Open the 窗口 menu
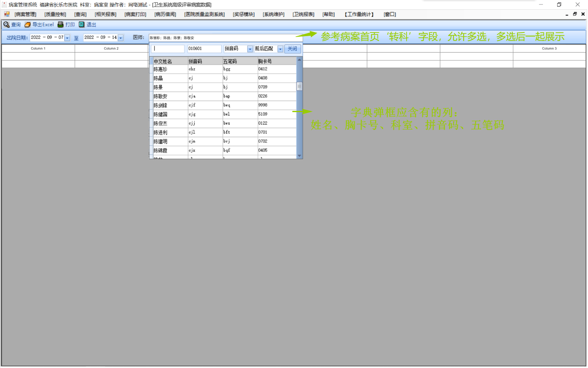The image size is (588, 368). [390, 15]
